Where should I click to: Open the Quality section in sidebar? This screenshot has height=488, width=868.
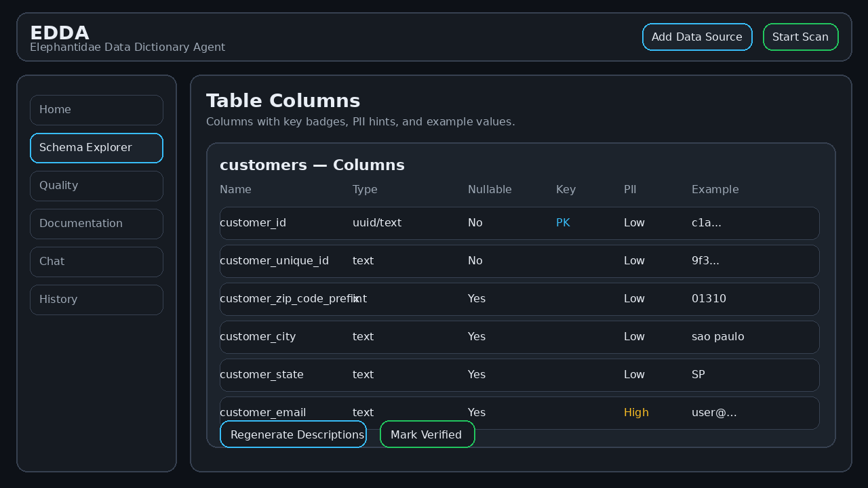pos(96,186)
